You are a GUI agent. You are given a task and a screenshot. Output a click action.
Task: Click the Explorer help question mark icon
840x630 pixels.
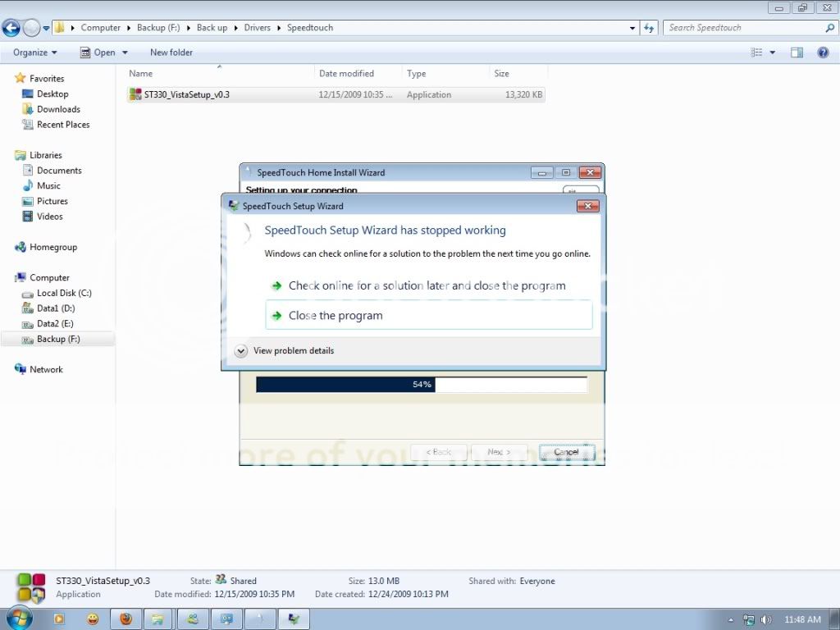pyautogui.click(x=823, y=52)
